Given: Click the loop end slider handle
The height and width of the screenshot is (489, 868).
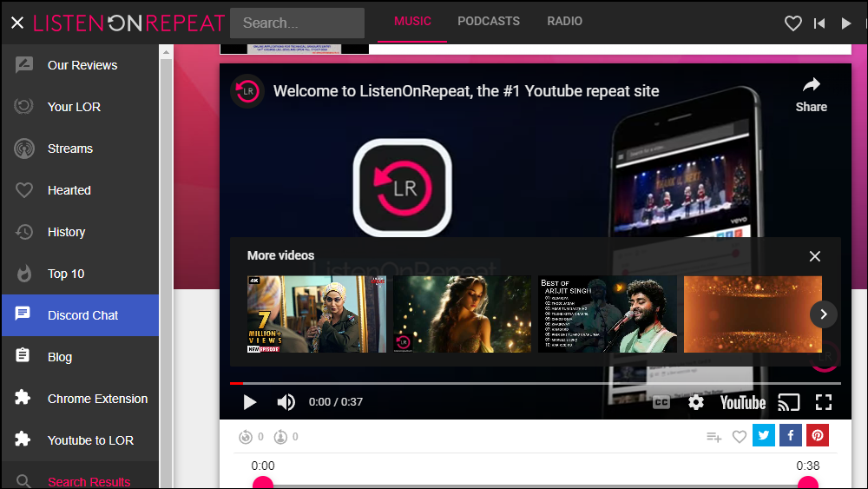Looking at the screenshot, I should pyautogui.click(x=807, y=482).
